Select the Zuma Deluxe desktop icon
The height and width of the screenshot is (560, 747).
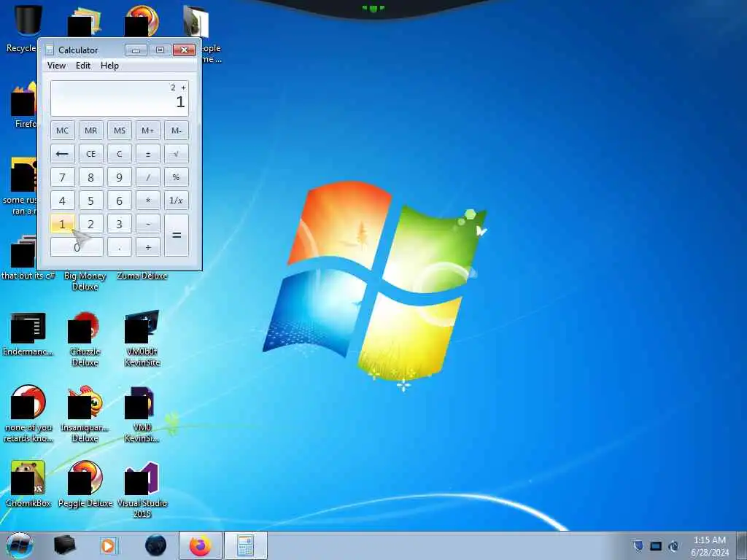click(142, 276)
